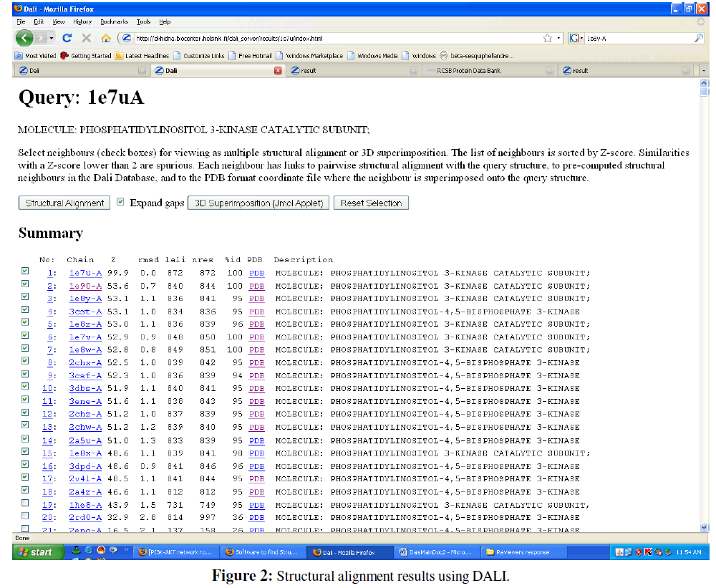Click the Start button on the taskbar

[36, 552]
